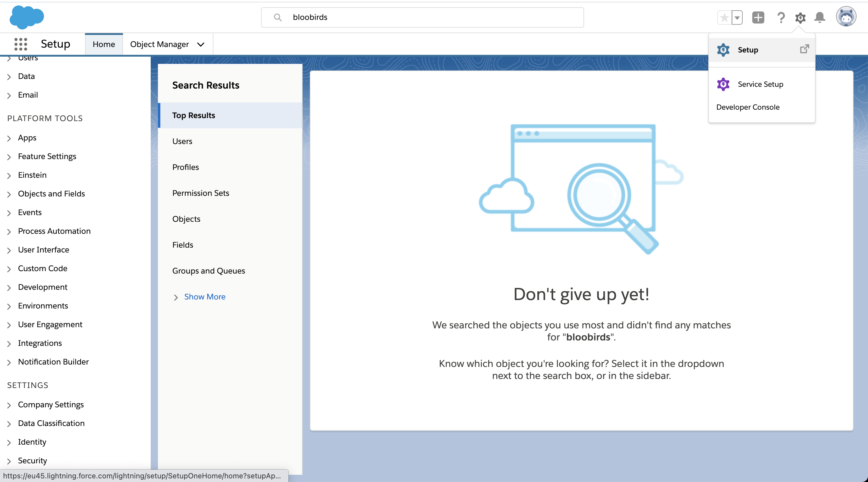Click the blue Setup gear menu icon
Image resolution: width=868 pixels, height=482 pixels.
723,50
